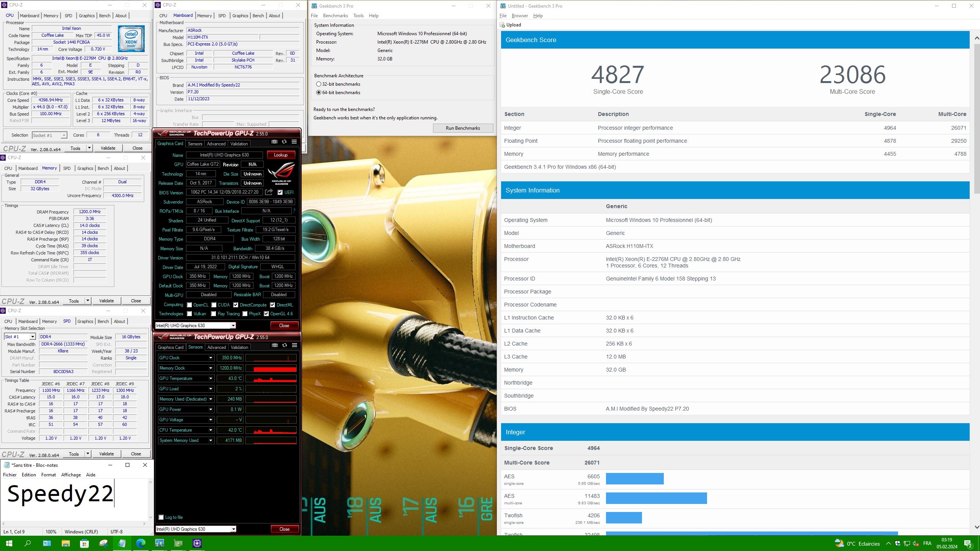Toggle OpenCL checkbox in GPU-Z
Viewport: 980px width, 551px height.
click(x=189, y=305)
